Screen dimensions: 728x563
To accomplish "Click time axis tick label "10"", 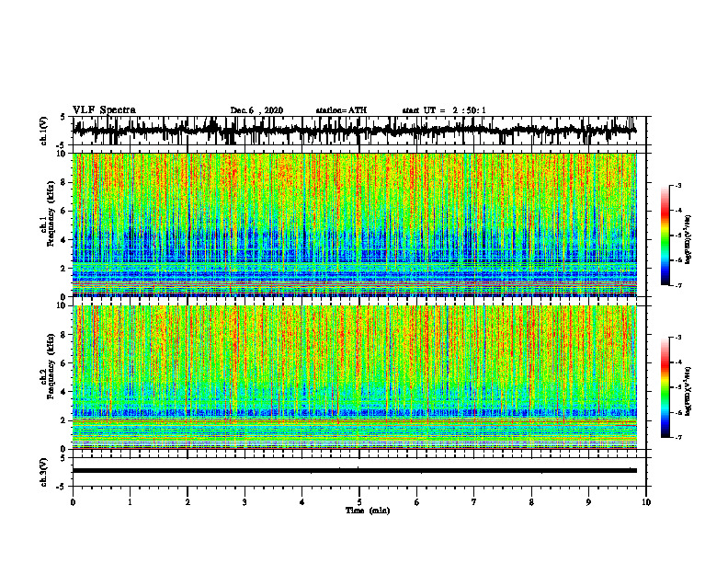I will pyautogui.click(x=646, y=502).
